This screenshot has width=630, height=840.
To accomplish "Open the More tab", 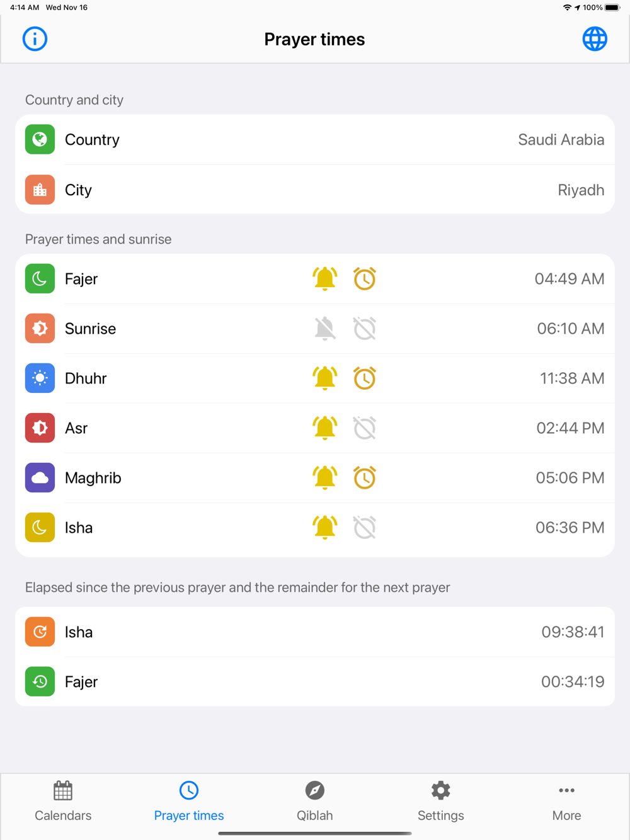I will pyautogui.click(x=567, y=802).
